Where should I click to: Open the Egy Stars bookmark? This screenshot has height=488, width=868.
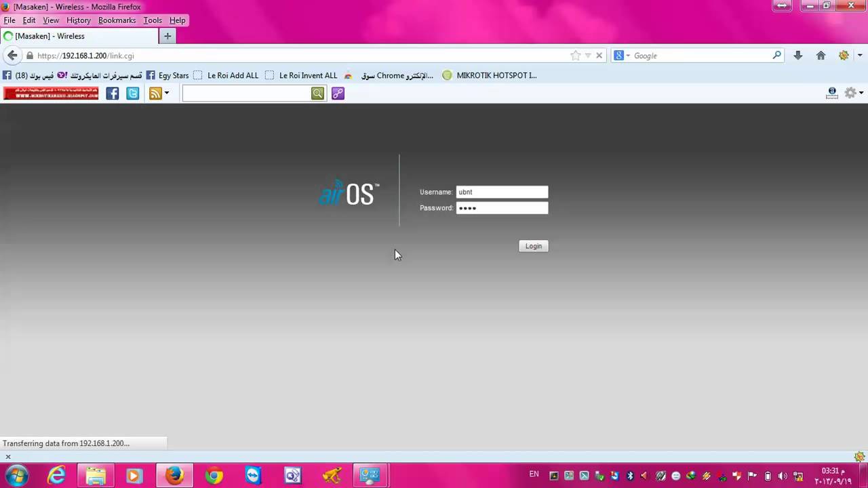[167, 75]
